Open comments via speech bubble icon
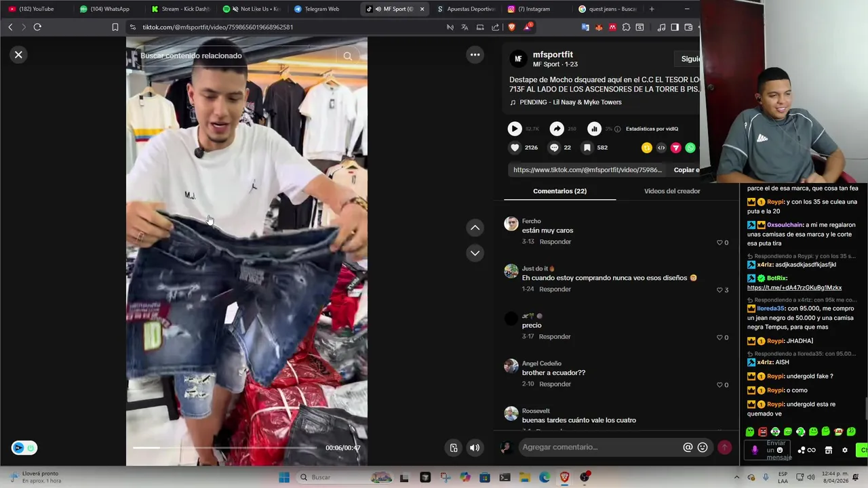Image resolution: width=868 pixels, height=488 pixels. click(554, 148)
